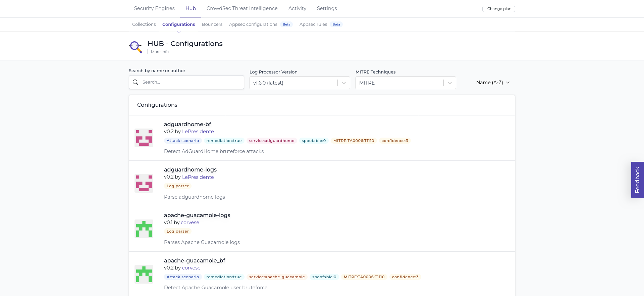The image size is (644, 296).
Task: Click the adguardhome-logs pink avatar icon
Action: [144, 183]
